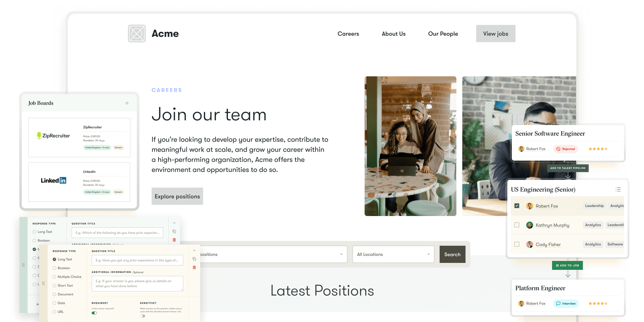
Task: Click Robert Fox's avatar on Senior Software Engineer card
Action: coord(521,149)
